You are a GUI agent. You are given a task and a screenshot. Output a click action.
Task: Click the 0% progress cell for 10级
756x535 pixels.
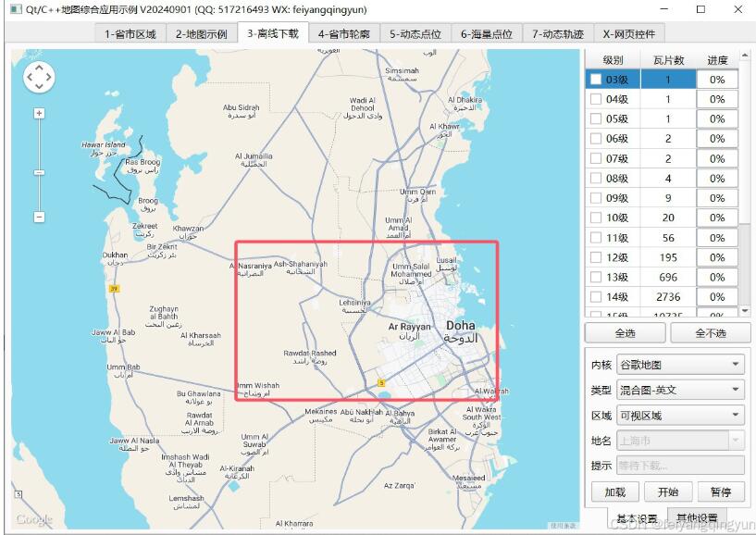point(717,218)
